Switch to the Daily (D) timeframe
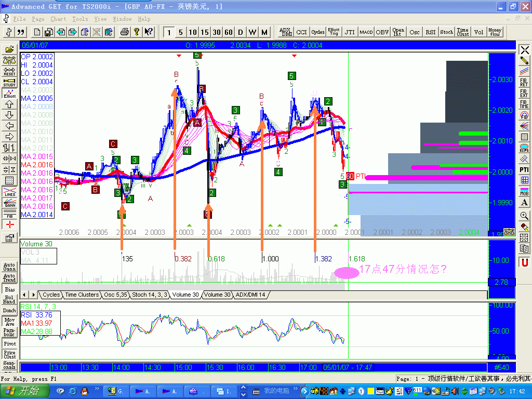This screenshot has width=532, height=399. click(x=241, y=32)
